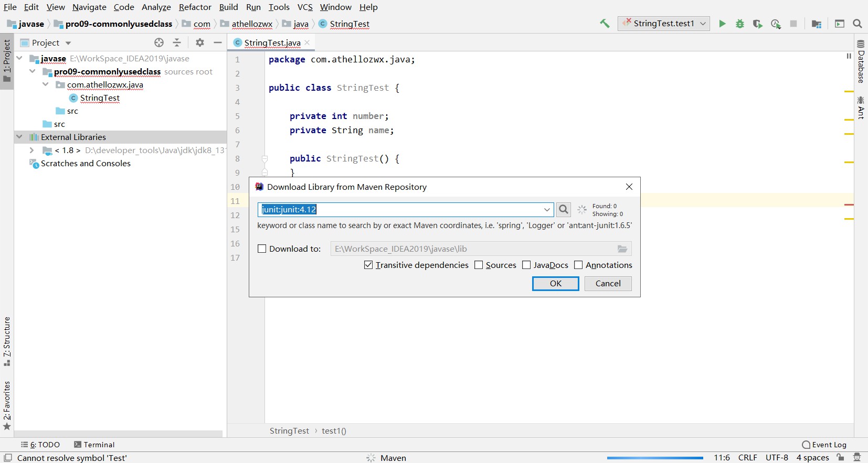Screen dimensions: 868x463
Task: Click Locate opened file target icon
Action: 159,42
